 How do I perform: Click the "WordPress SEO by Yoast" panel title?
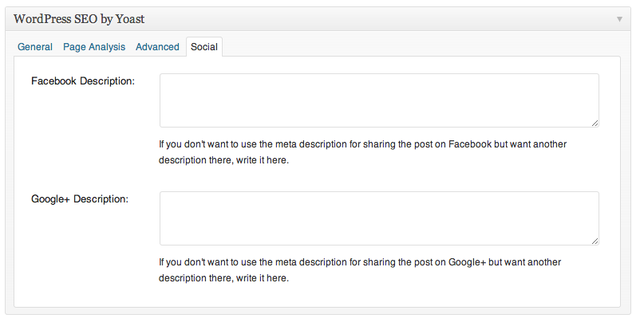coord(79,18)
